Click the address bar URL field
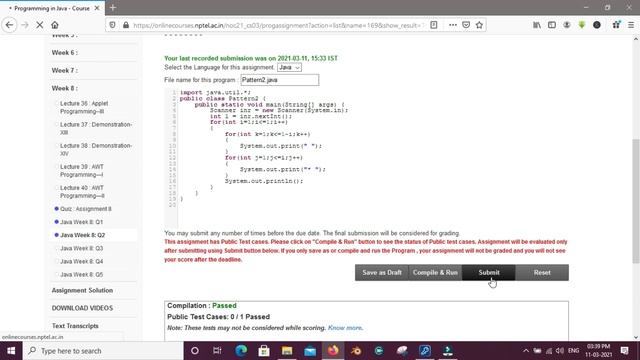This screenshot has width=640, height=360. pos(278,25)
